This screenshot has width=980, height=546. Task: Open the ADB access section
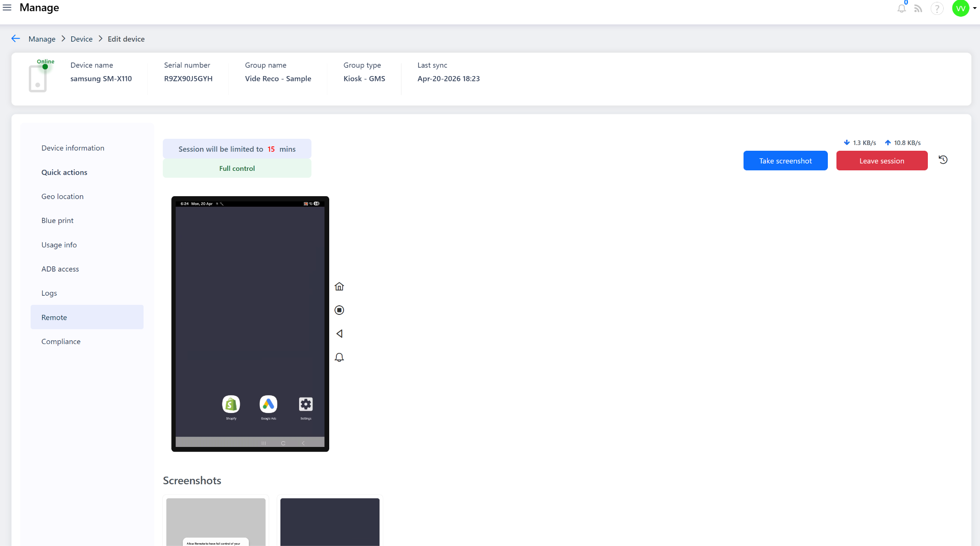pyautogui.click(x=60, y=269)
